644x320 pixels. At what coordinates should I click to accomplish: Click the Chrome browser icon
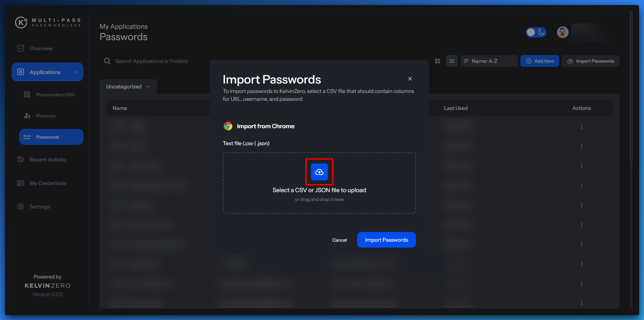coord(228,126)
